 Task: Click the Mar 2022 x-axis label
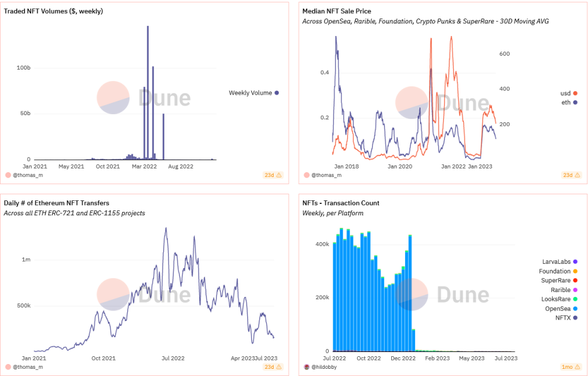pyautogui.click(x=145, y=167)
